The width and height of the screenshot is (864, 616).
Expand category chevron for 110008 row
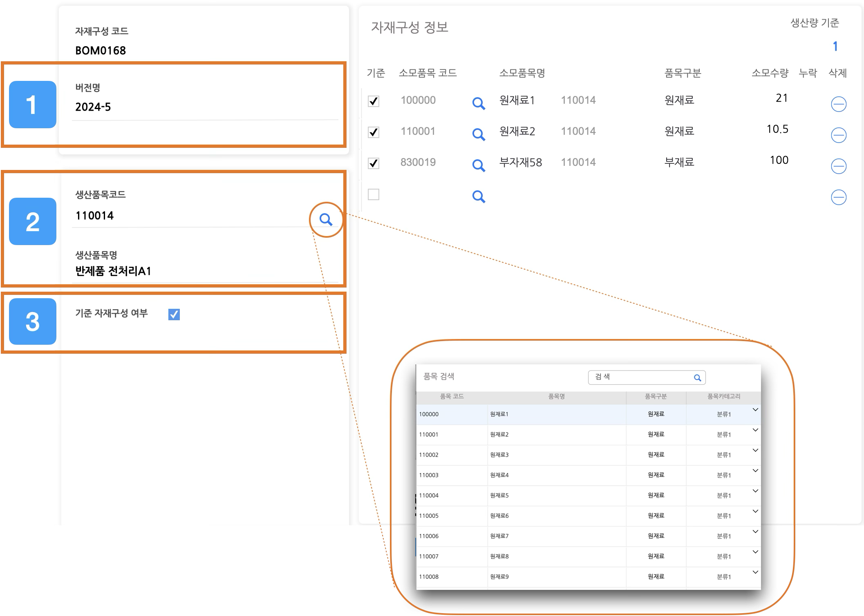(755, 572)
